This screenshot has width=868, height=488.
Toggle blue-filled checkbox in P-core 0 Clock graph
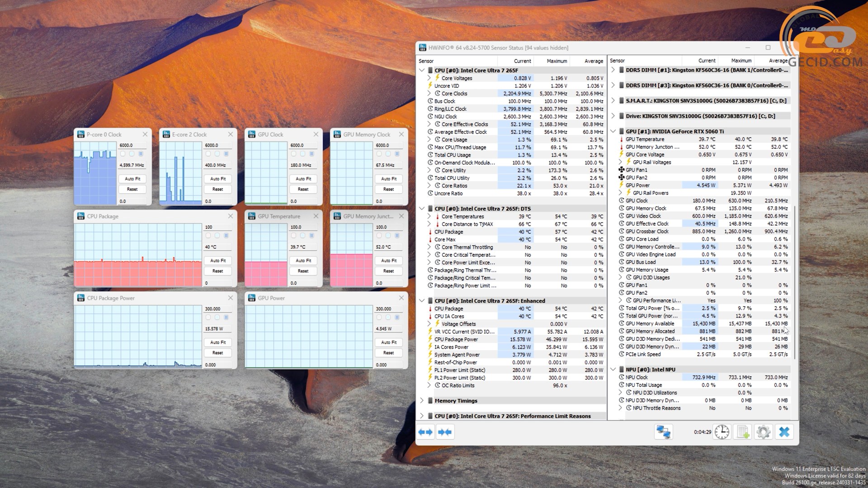pyautogui.click(x=141, y=154)
